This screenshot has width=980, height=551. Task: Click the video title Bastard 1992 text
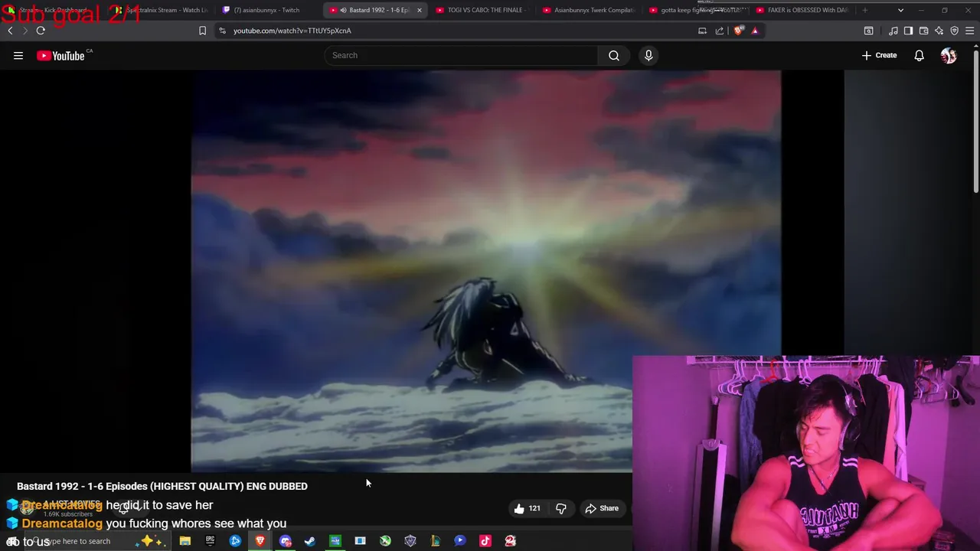pyautogui.click(x=162, y=486)
